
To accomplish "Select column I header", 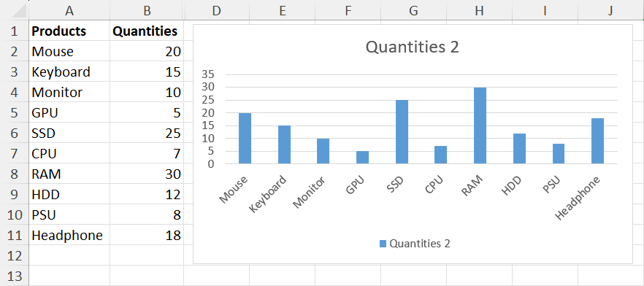I will pos(545,11).
